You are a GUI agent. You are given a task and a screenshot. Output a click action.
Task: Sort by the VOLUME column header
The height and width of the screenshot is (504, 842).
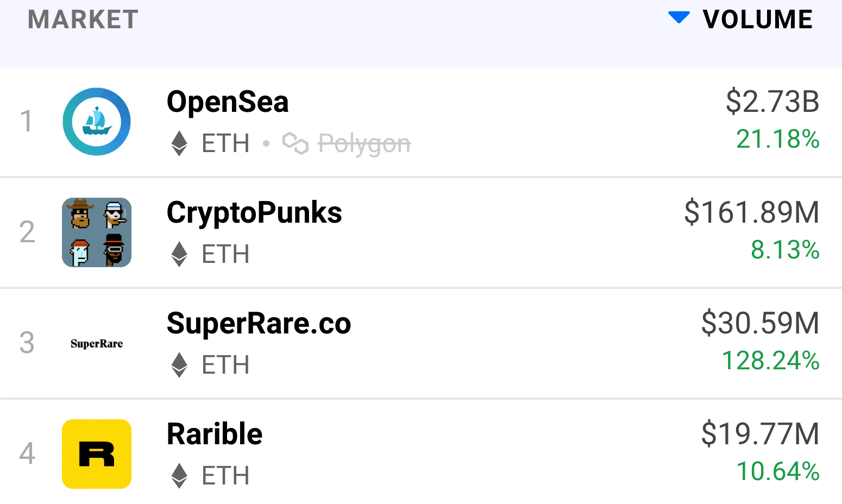pyautogui.click(x=757, y=20)
